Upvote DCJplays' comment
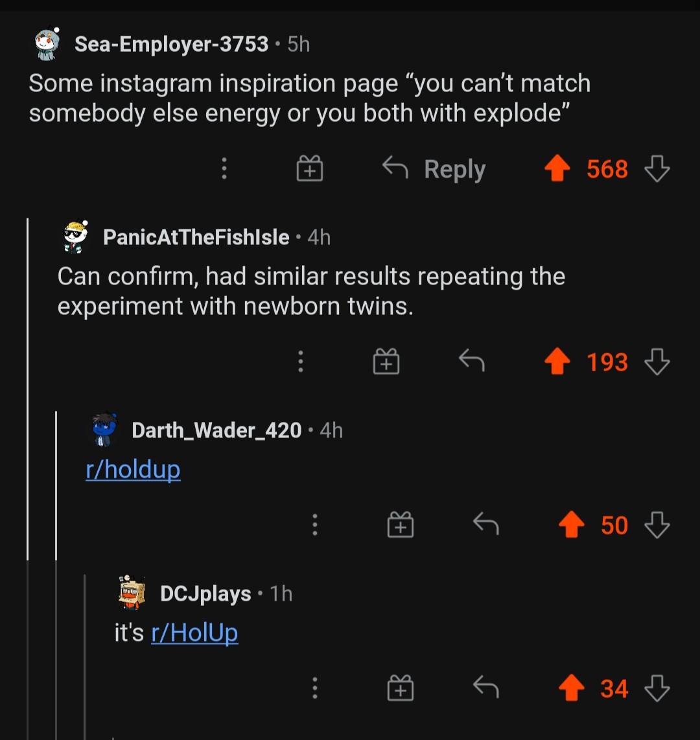 570,688
